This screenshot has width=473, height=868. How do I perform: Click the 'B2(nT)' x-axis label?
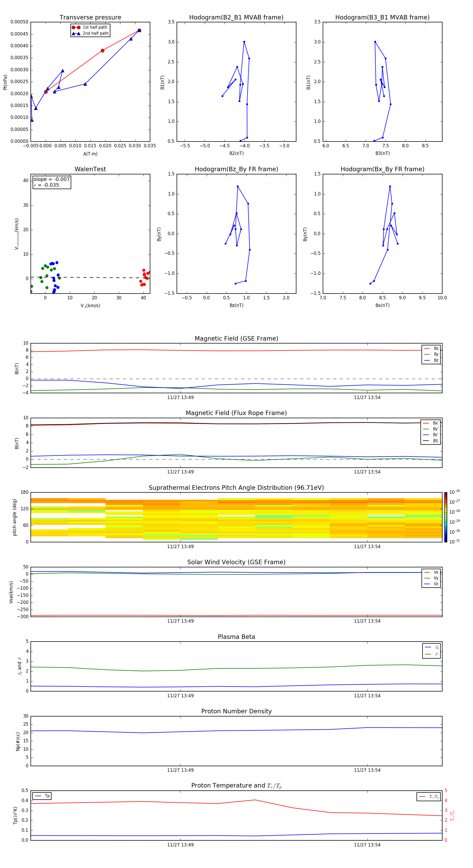[x=236, y=153]
